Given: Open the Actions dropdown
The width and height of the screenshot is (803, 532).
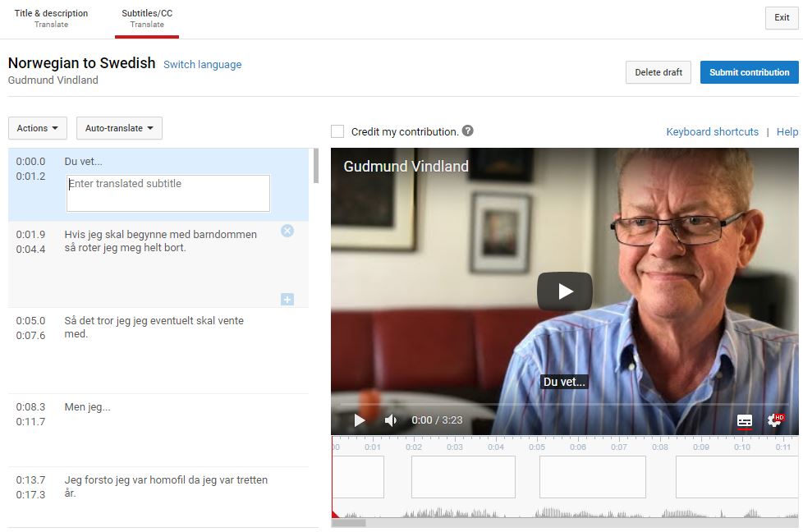Looking at the screenshot, I should [x=38, y=128].
